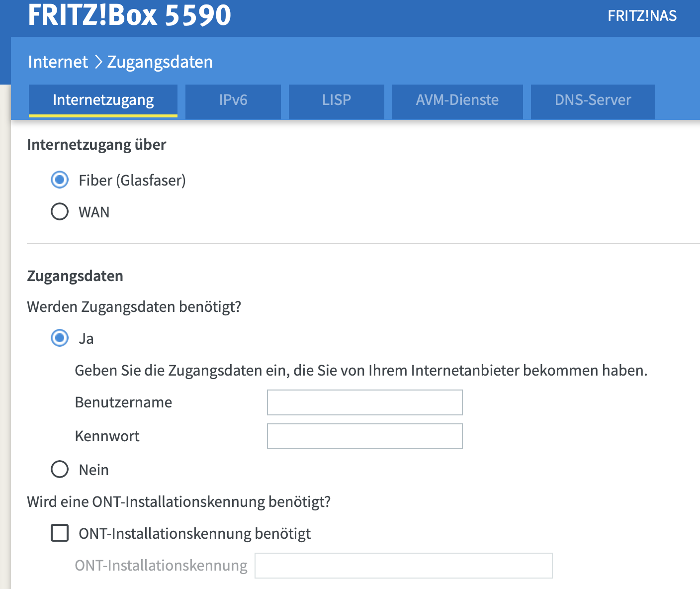Switch to the Internetzugang tab
Image resolution: width=700 pixels, height=589 pixels.
pyautogui.click(x=103, y=100)
